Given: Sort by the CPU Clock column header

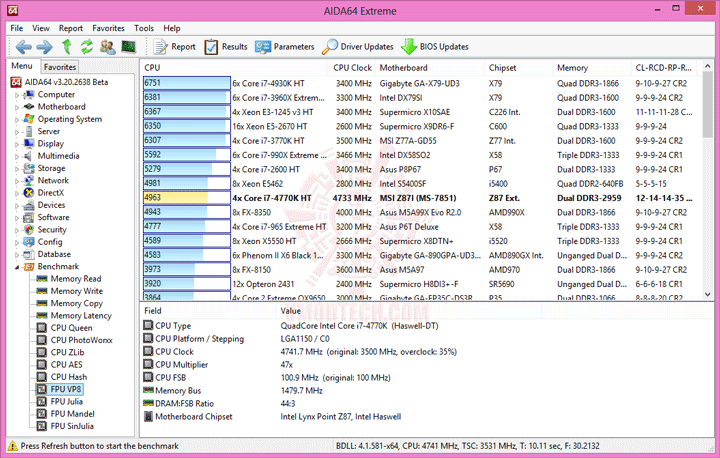Looking at the screenshot, I should 352,68.
